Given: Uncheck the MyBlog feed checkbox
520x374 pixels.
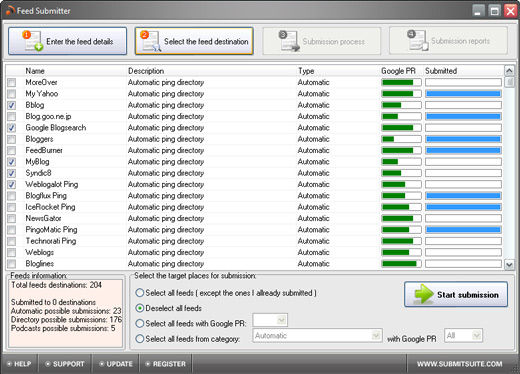Looking at the screenshot, I should pyautogui.click(x=12, y=162).
